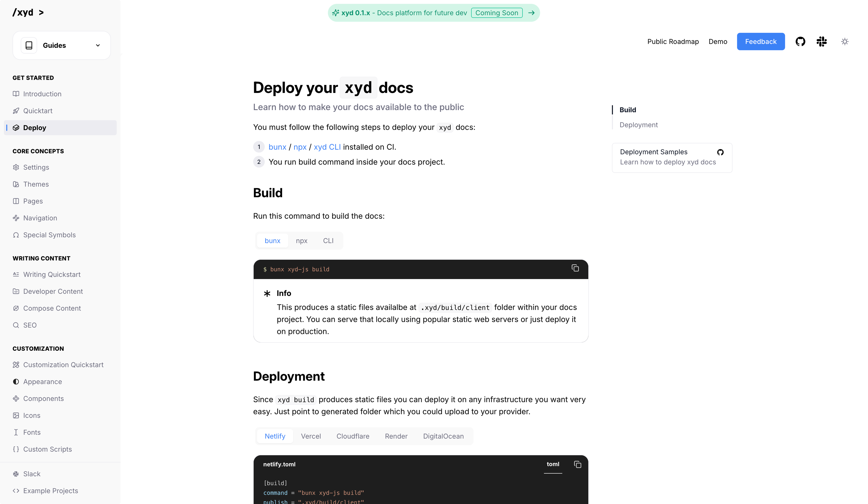Click the Appearance half-circle icon
The image size is (868, 504).
[x=16, y=382]
